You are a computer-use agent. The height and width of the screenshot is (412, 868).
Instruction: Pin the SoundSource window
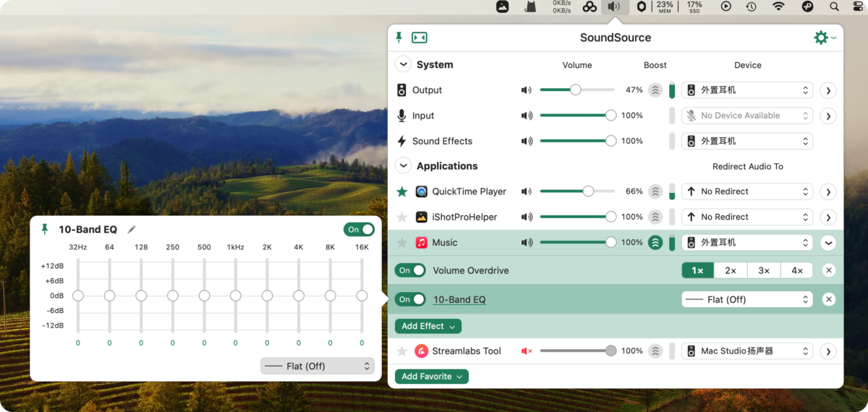pyautogui.click(x=399, y=38)
